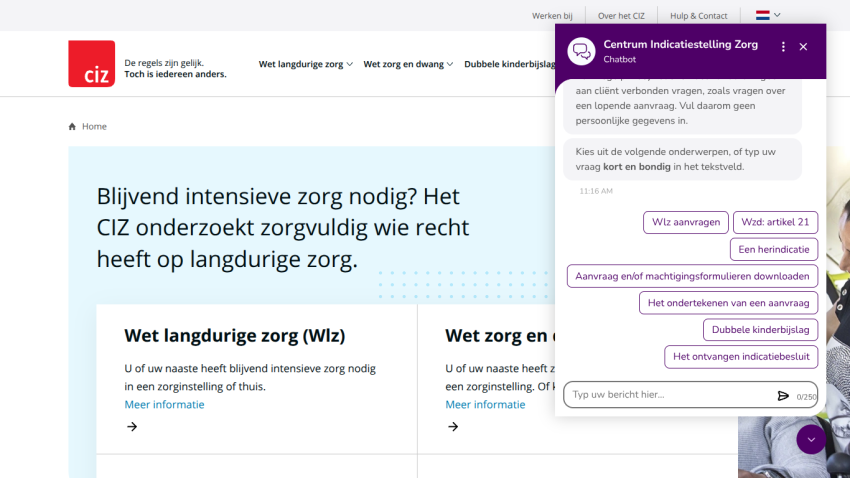Choose Een herindicatie chat option
The height and width of the screenshot is (478, 850).
click(774, 249)
